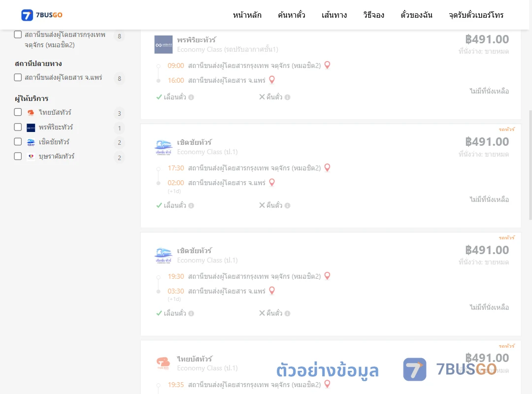Enable เชิดชัยทัวร์ operator filter checkbox

click(x=18, y=142)
